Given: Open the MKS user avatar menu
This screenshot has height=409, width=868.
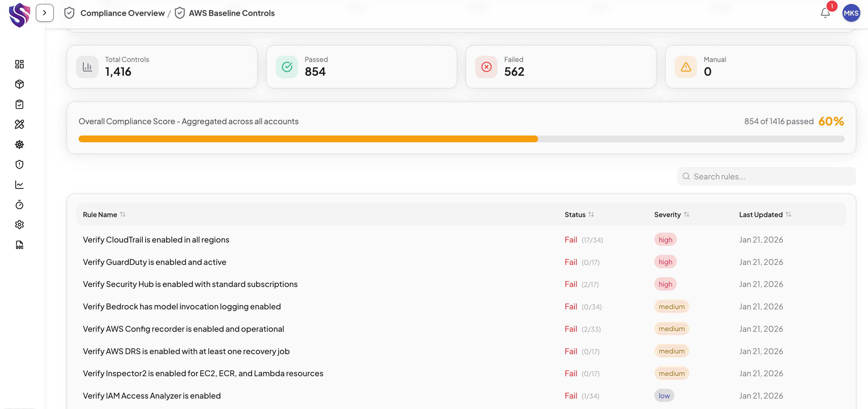Looking at the screenshot, I should 851,13.
